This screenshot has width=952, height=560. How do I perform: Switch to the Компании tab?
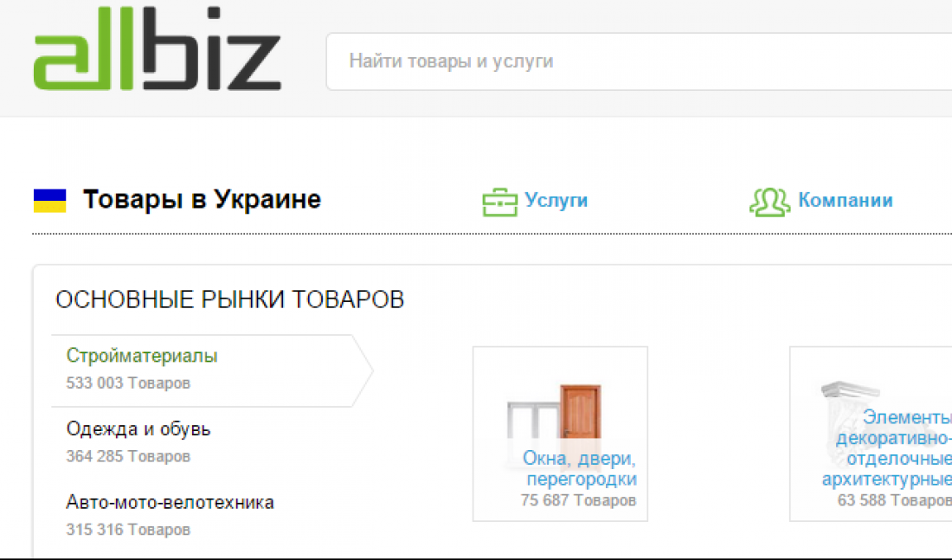point(846,201)
